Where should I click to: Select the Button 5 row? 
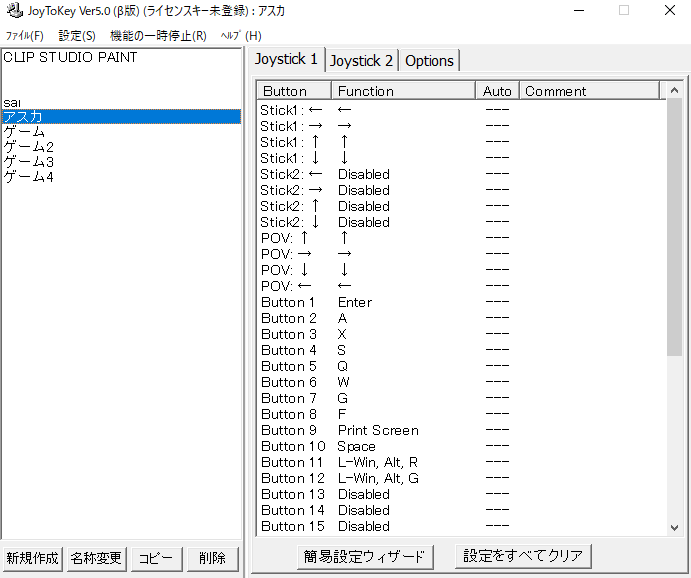click(461, 366)
